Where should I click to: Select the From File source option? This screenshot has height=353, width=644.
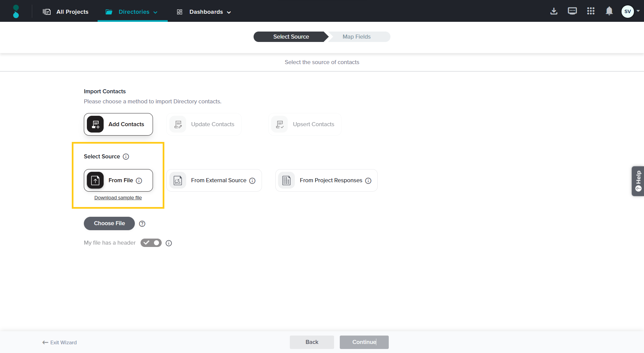tap(118, 181)
